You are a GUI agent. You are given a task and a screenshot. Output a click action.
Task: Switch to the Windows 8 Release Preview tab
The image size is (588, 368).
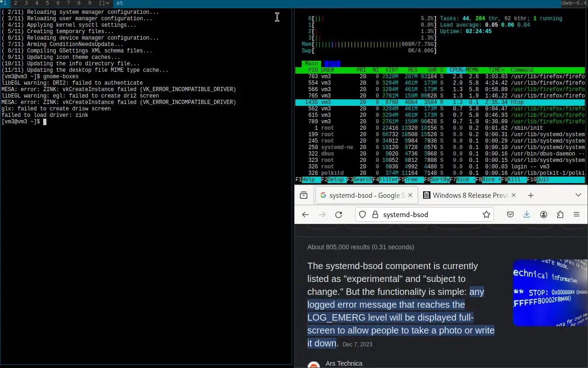click(x=470, y=195)
